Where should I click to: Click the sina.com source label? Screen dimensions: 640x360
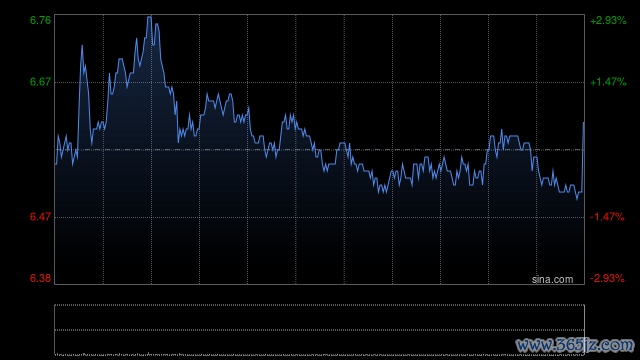click(552, 280)
